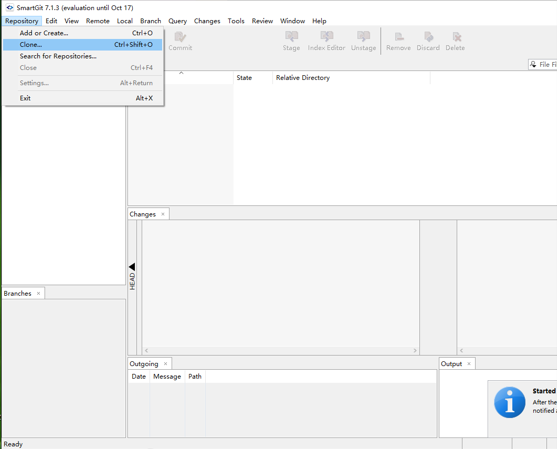Click the blue info notification icon
Viewport: 557px width, 449px height.
coord(509,402)
